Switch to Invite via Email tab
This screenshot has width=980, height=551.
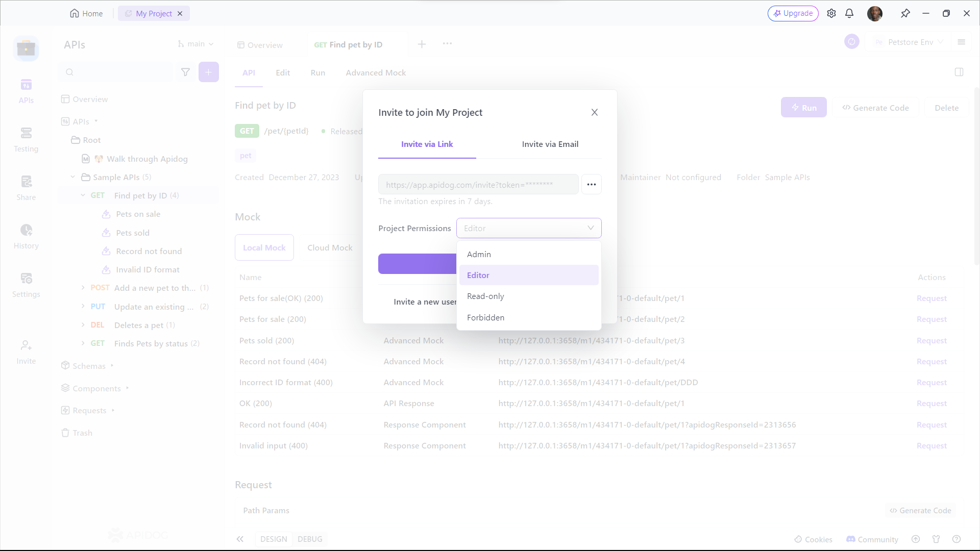(x=550, y=144)
